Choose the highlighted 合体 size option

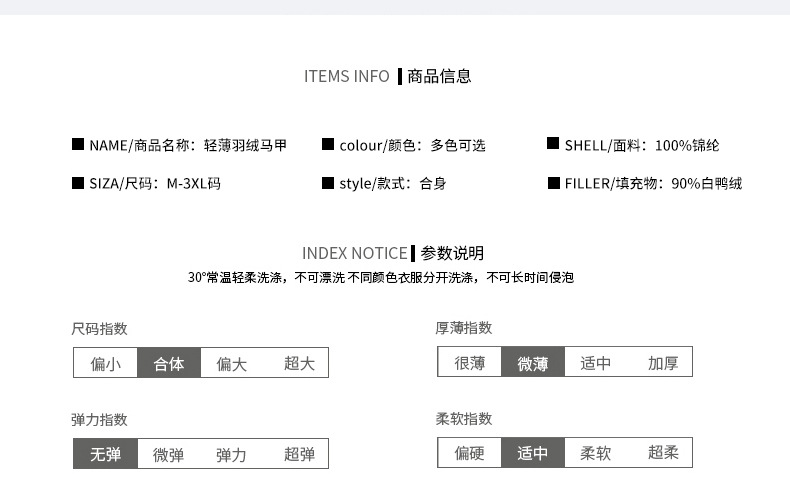[169, 363]
